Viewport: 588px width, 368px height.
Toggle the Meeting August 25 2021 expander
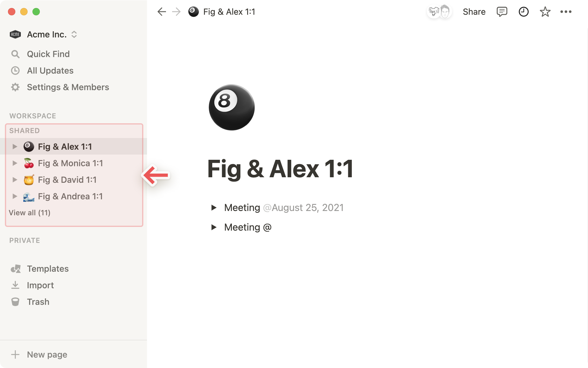(213, 207)
